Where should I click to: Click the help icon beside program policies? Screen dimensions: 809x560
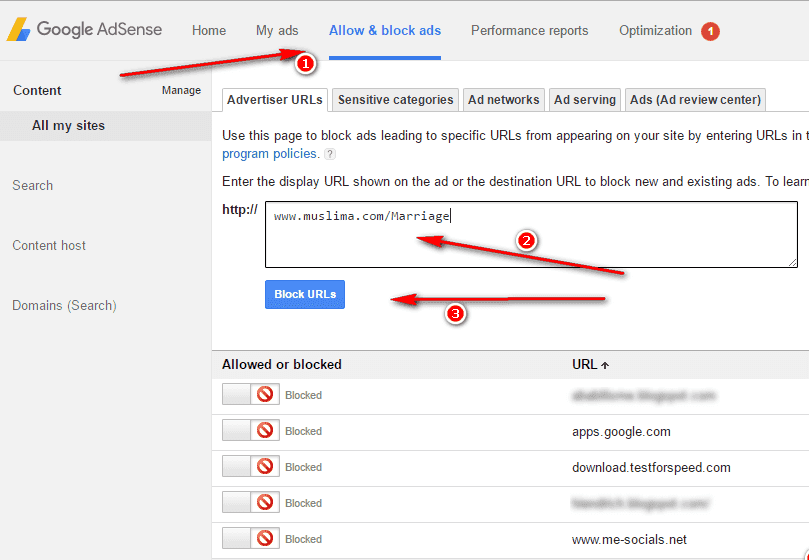[x=330, y=154]
